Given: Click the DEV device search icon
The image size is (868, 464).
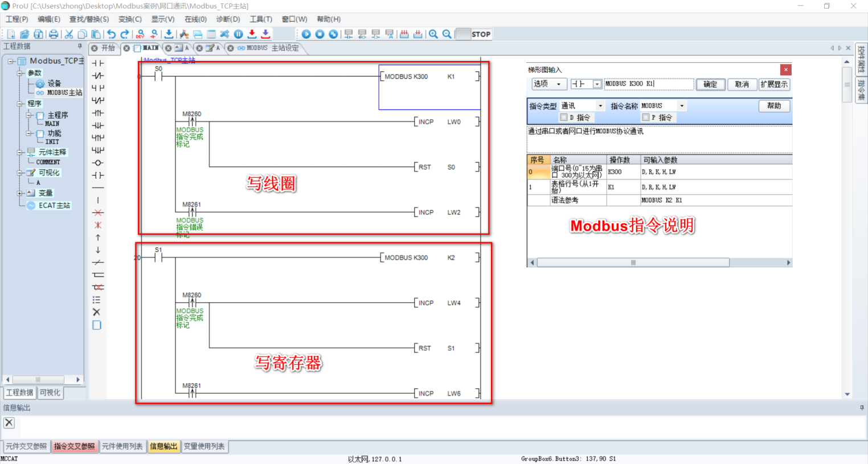Looking at the screenshot, I should (140, 34).
